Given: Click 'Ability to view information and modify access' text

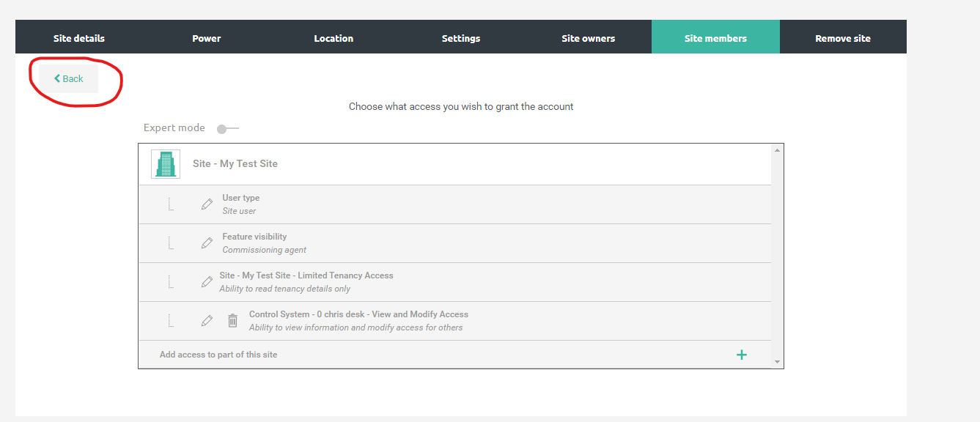Looking at the screenshot, I should (355, 327).
